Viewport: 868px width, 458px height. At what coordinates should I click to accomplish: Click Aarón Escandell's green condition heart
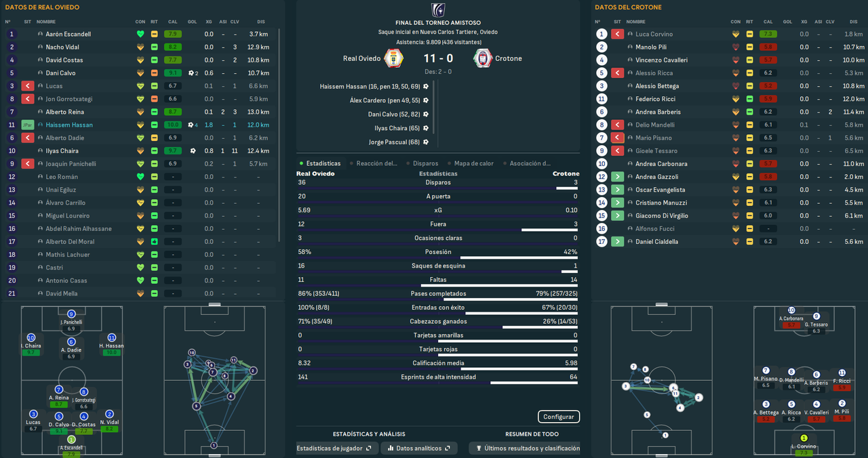coord(140,34)
